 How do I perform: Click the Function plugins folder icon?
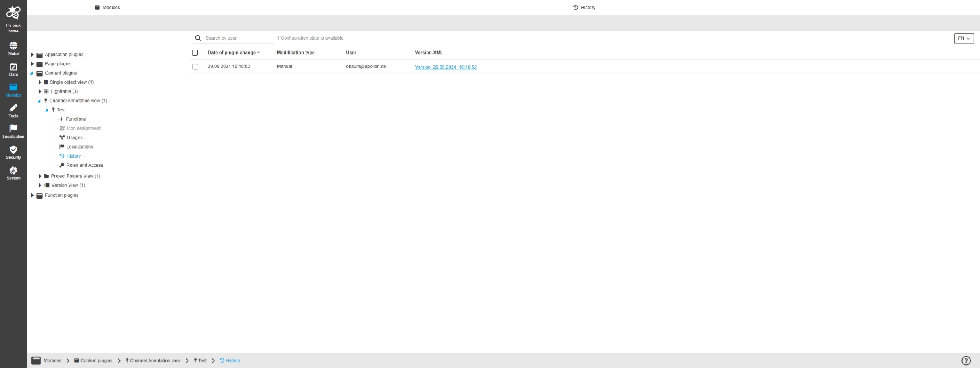point(40,196)
